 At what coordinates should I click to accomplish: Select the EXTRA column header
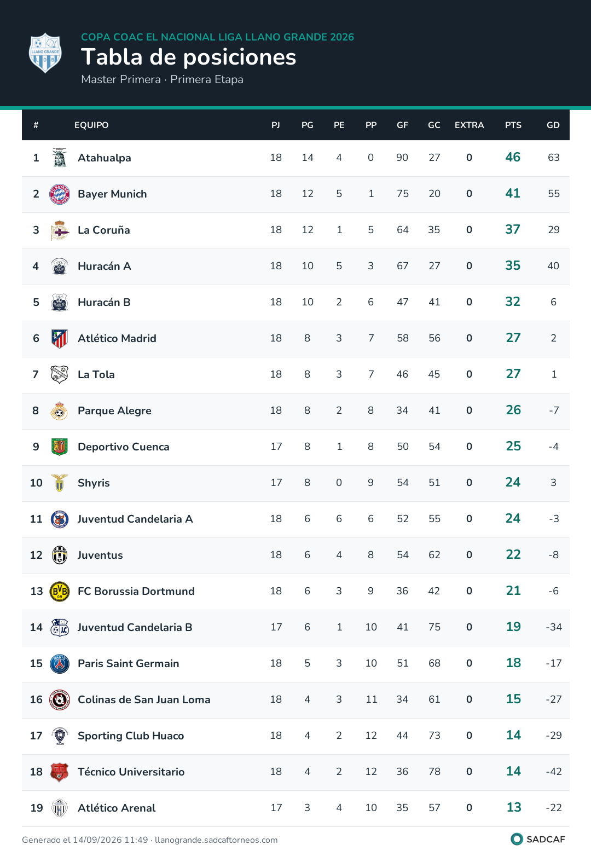[470, 125]
